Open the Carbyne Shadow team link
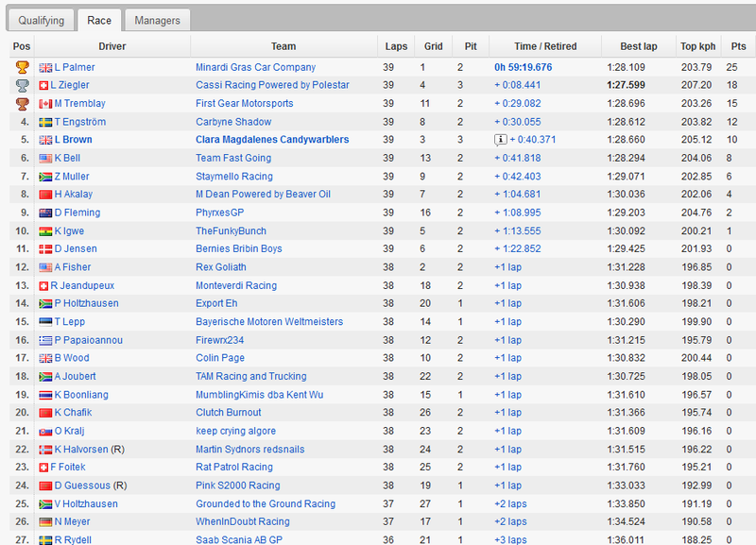The width and height of the screenshot is (756, 545). point(233,122)
